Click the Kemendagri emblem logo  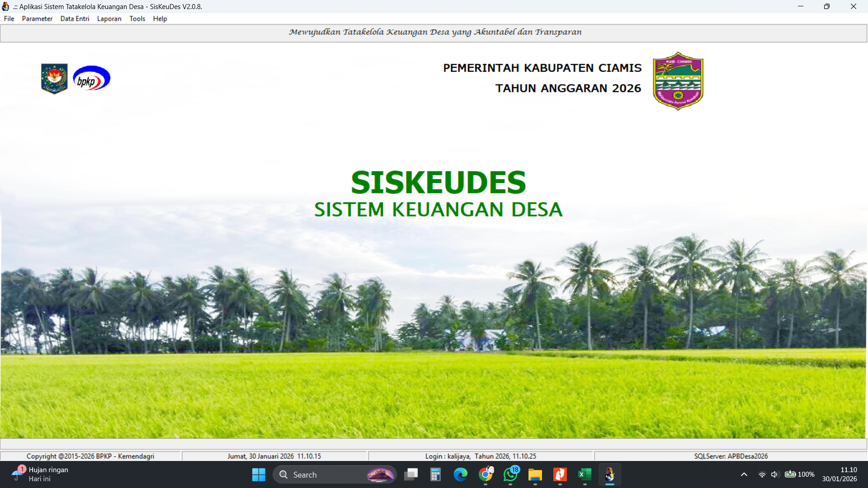54,79
